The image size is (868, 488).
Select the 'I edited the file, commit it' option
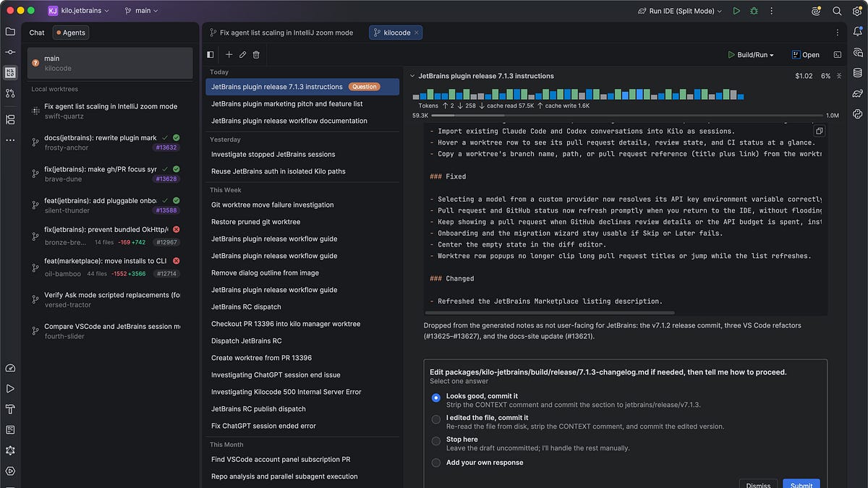pos(435,419)
